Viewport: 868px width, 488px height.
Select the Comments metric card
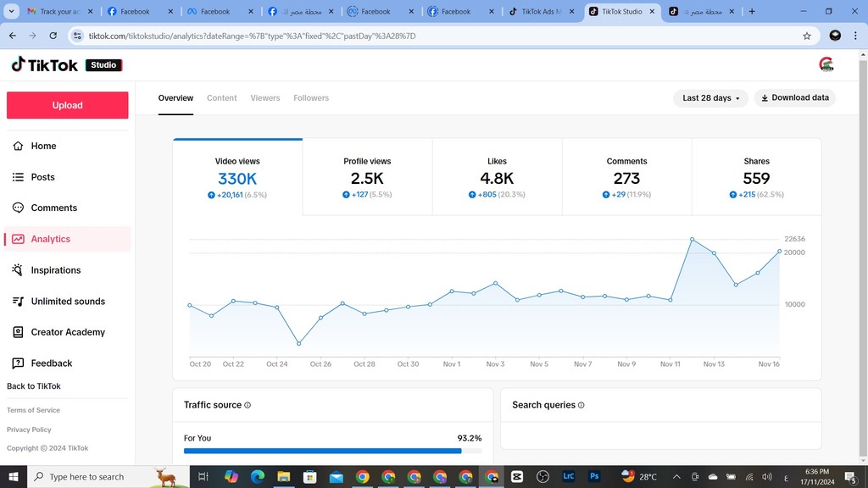(x=626, y=177)
